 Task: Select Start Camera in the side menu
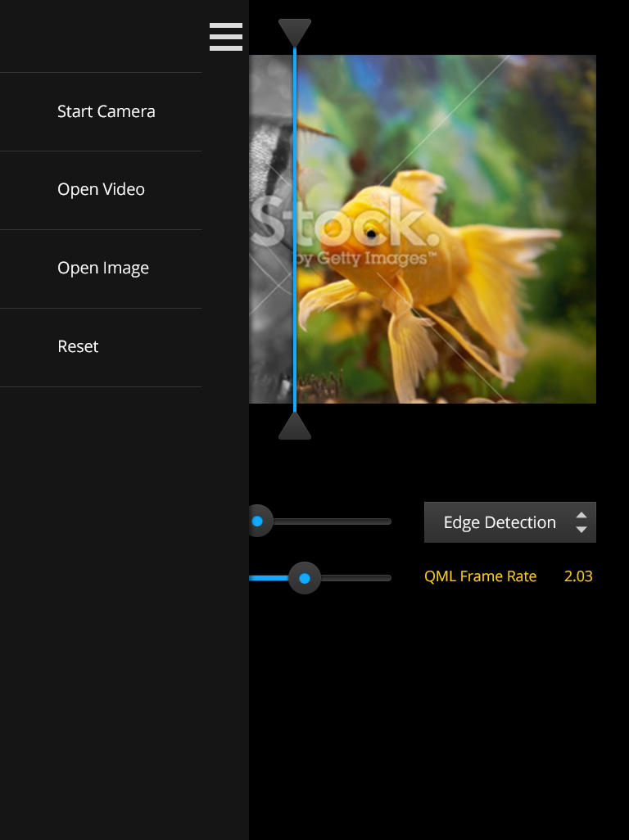pyautogui.click(x=106, y=111)
